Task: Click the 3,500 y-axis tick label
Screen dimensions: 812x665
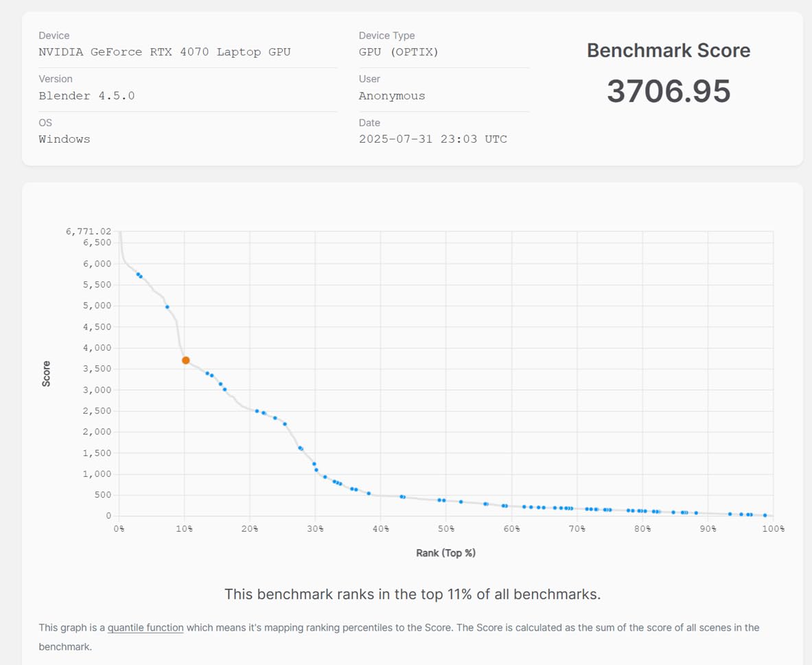Action: click(x=97, y=369)
